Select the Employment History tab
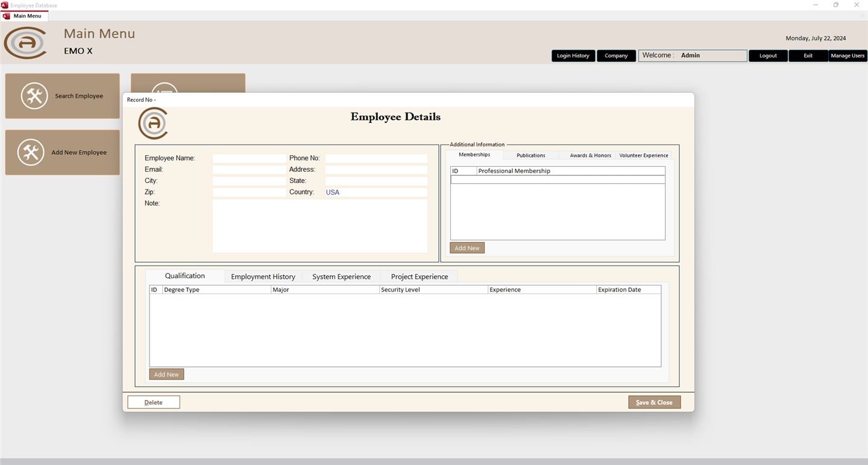The width and height of the screenshot is (868, 465). point(263,276)
